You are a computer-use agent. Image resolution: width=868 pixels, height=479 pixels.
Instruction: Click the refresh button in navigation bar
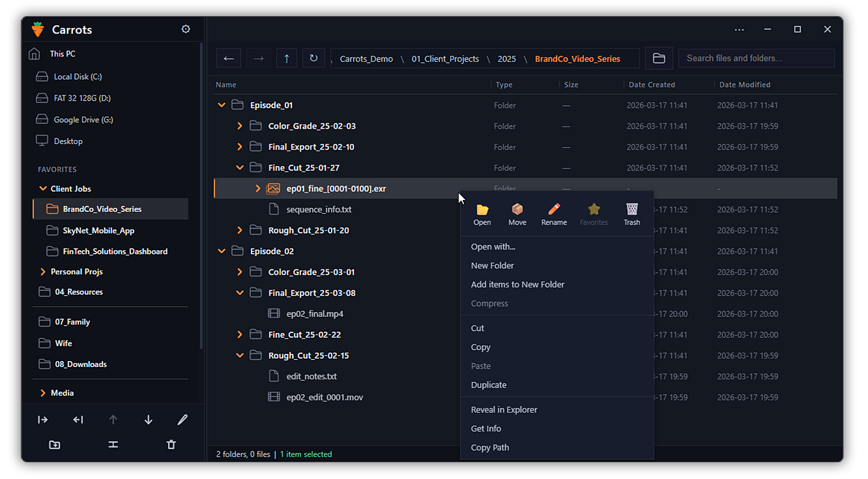313,59
